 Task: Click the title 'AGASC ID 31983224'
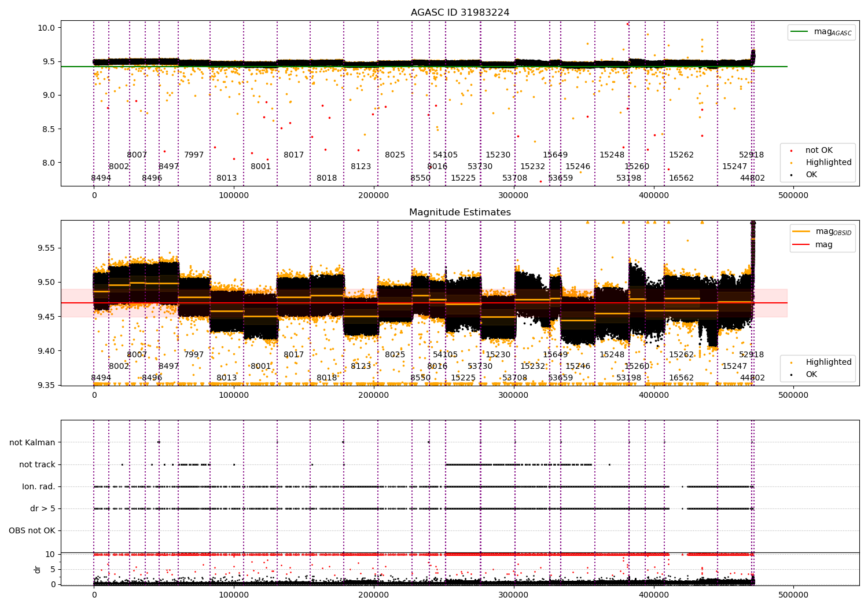click(x=460, y=13)
